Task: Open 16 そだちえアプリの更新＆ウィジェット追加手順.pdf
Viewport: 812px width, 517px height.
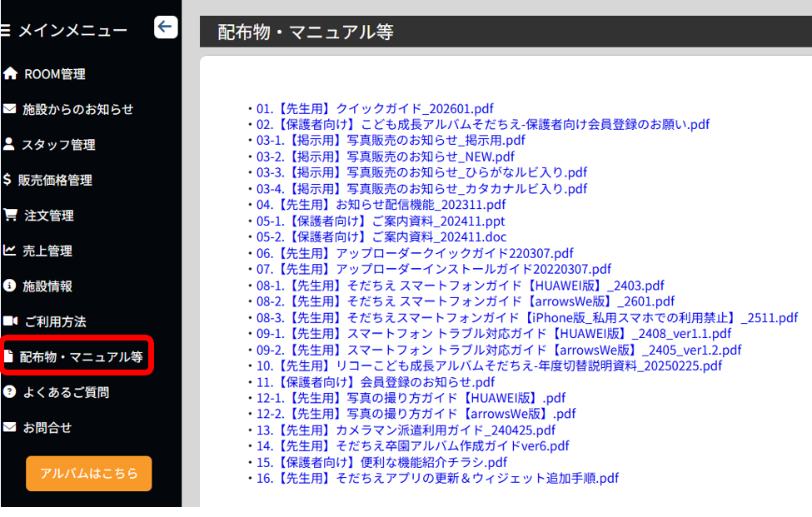Action: coord(437,479)
